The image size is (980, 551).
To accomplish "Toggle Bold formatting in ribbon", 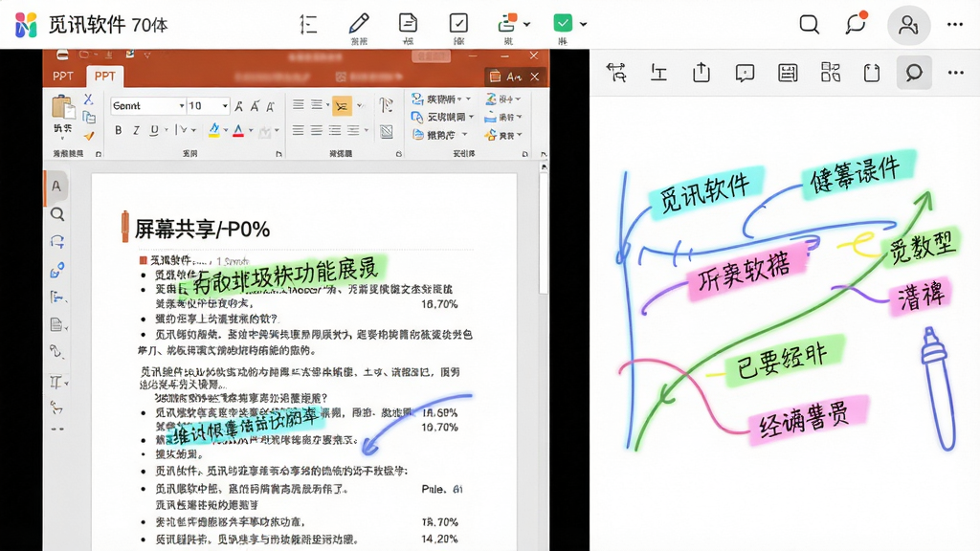I will tap(118, 130).
